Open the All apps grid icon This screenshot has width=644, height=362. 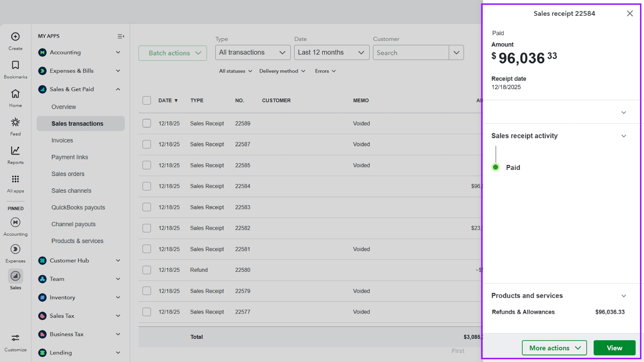15,179
